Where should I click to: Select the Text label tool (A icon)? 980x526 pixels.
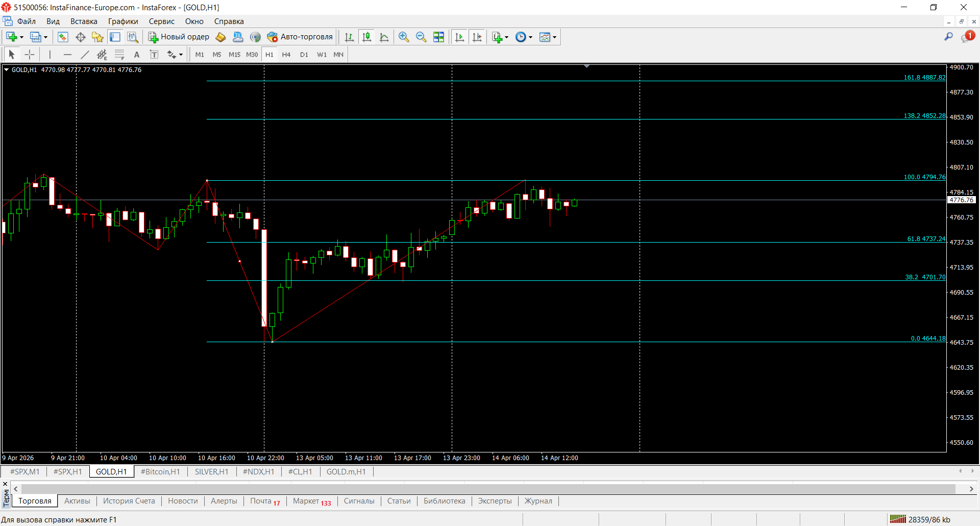point(136,54)
